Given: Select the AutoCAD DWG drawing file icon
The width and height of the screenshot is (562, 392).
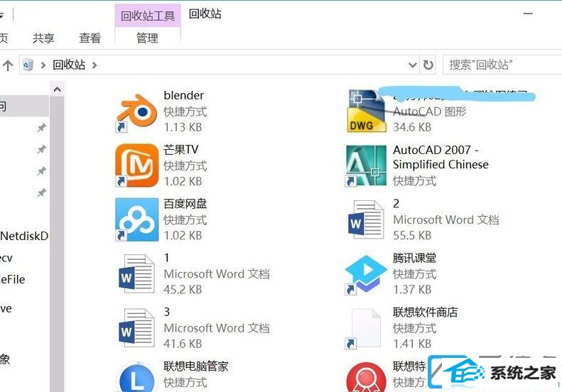Looking at the screenshot, I should click(x=366, y=111).
